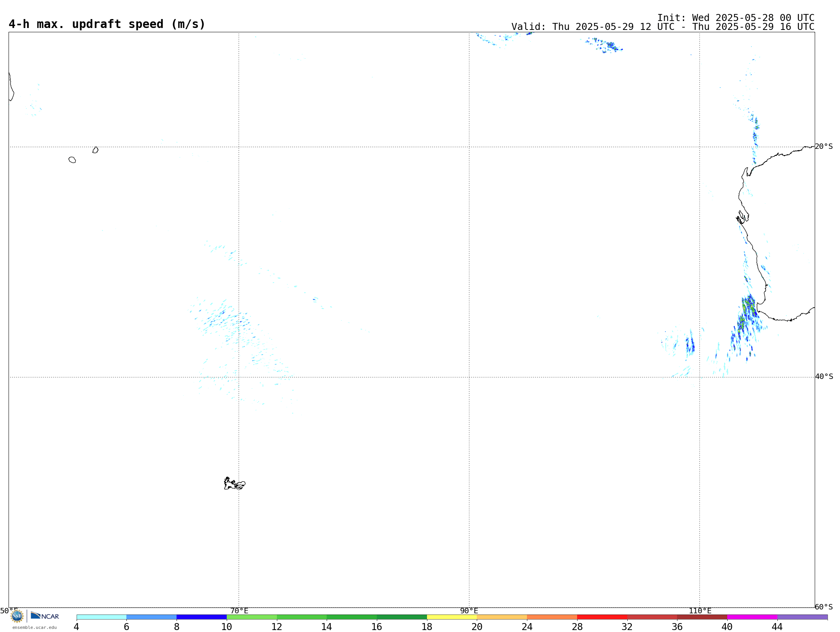Click the Mauritius island outline

(95, 150)
